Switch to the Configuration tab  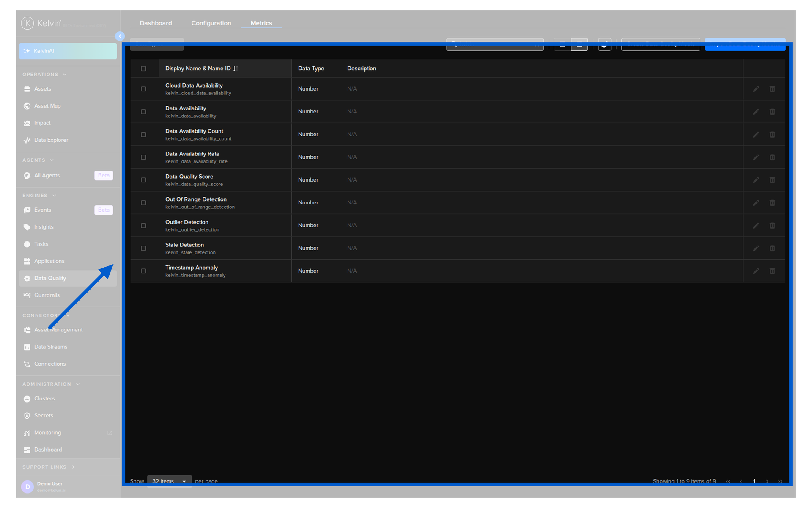(211, 23)
